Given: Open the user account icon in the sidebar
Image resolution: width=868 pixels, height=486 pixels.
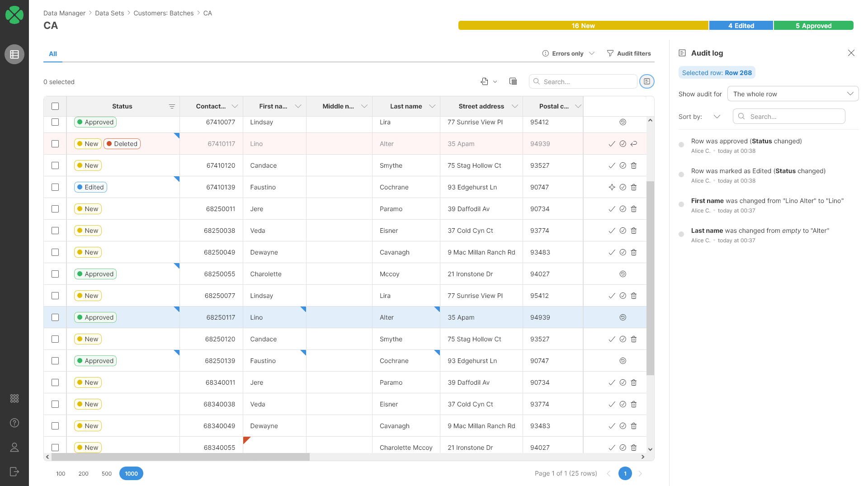Looking at the screenshot, I should pyautogui.click(x=14, y=447).
